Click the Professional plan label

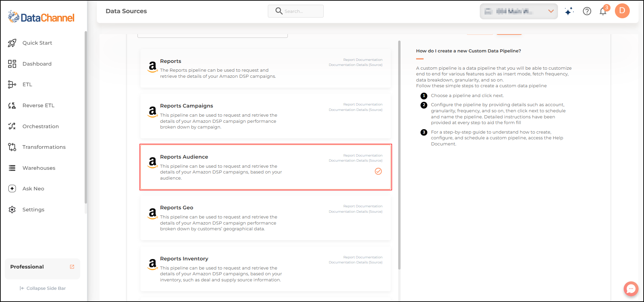click(x=27, y=267)
